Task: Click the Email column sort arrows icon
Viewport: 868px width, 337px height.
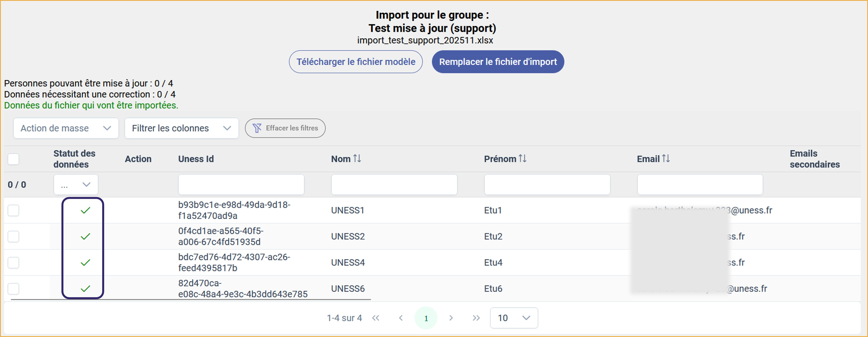Action: coord(666,158)
